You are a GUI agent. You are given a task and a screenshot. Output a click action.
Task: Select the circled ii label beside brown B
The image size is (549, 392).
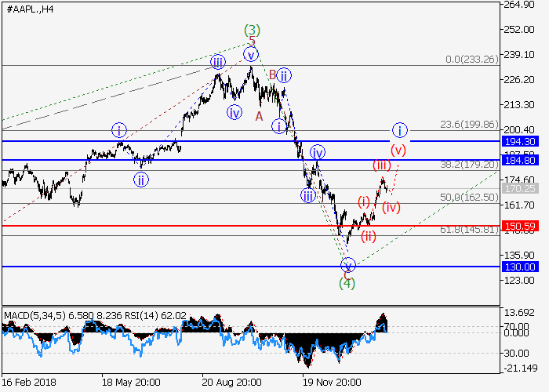coord(284,75)
